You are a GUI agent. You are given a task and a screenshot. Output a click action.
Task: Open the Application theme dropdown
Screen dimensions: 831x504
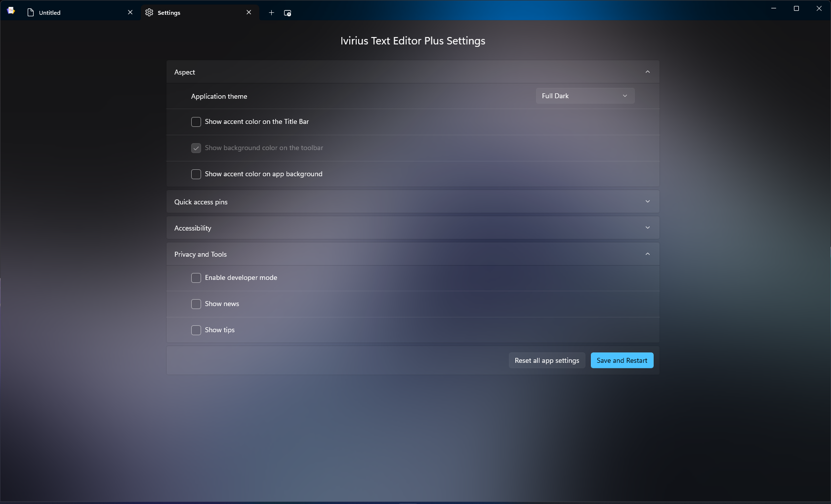tap(584, 96)
